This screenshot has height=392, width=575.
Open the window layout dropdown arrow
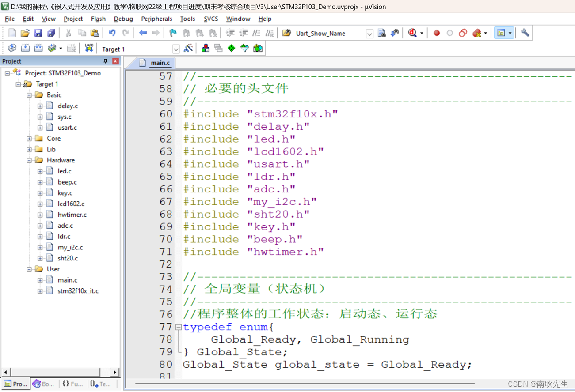(x=510, y=33)
